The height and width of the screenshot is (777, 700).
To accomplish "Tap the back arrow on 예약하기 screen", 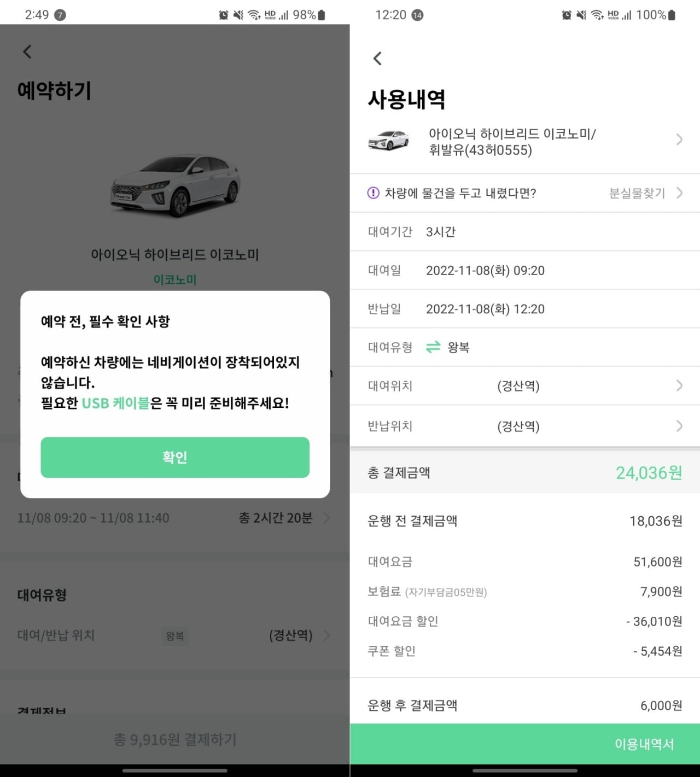I will 26,51.
